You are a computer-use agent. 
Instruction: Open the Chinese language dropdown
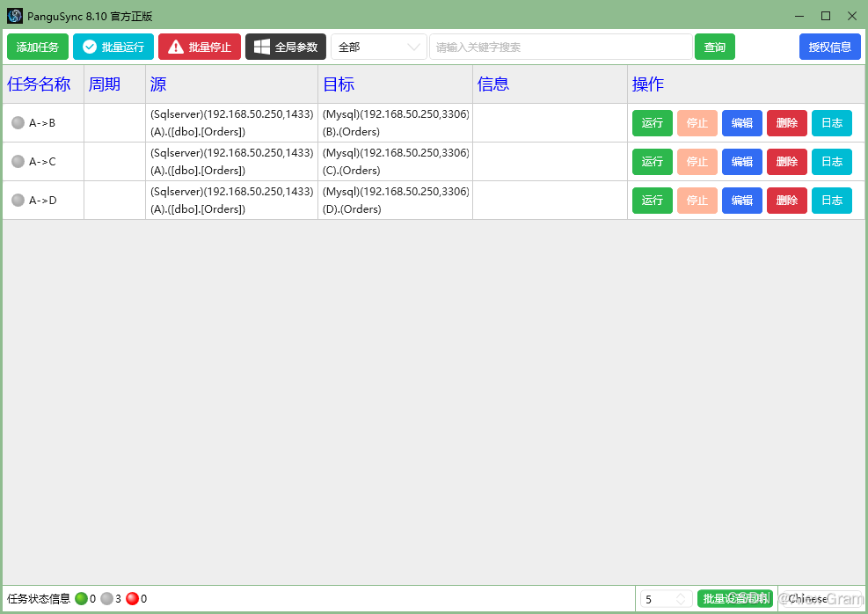[822, 598]
